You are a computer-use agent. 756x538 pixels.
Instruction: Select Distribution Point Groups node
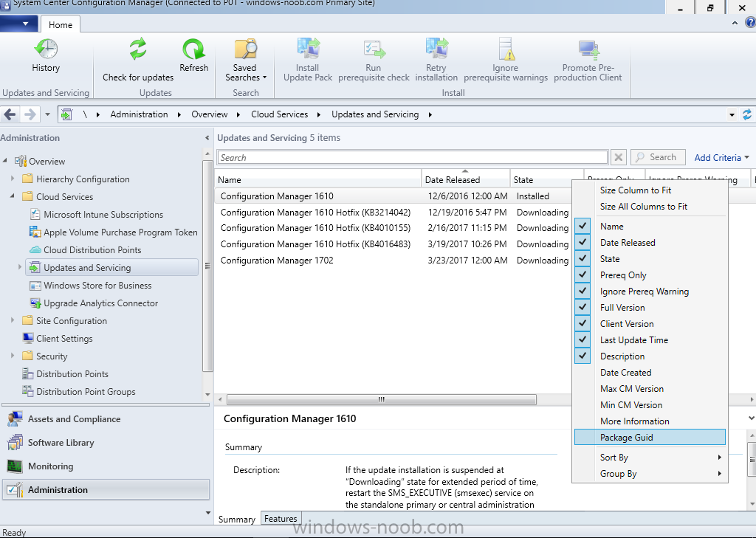(x=86, y=392)
